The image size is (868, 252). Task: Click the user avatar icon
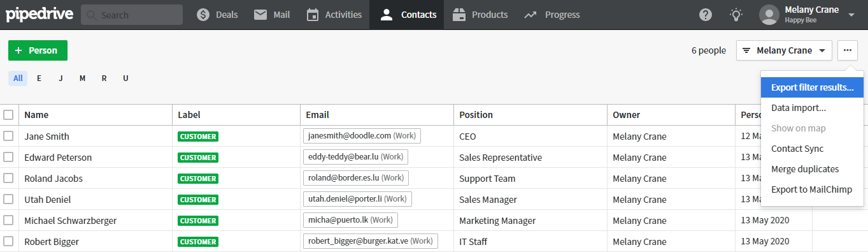pos(769,15)
